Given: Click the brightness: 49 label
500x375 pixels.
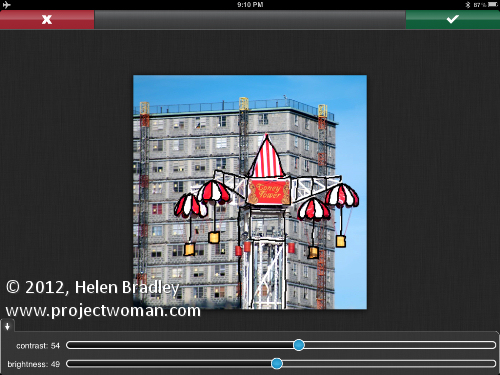Looking at the screenshot, I should tap(34, 364).
